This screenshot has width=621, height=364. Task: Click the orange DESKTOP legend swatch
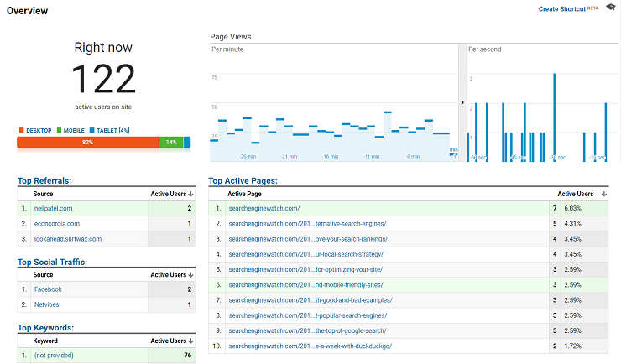pos(21,130)
